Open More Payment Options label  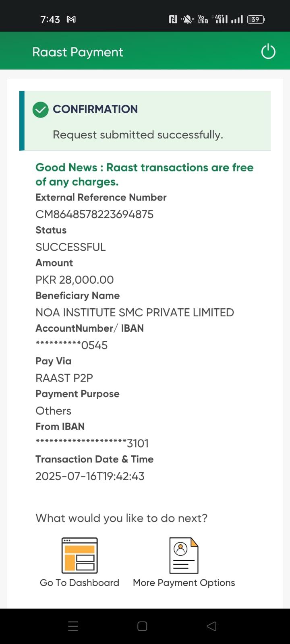point(184,583)
